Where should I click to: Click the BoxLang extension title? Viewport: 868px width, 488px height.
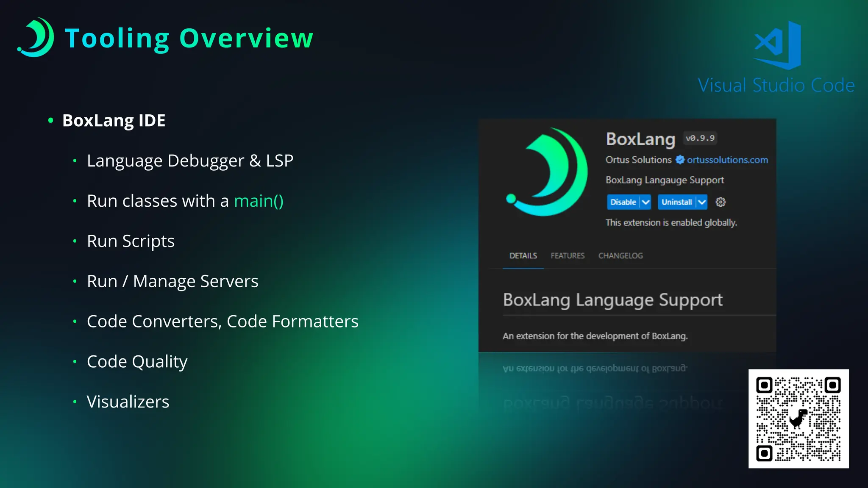point(640,139)
